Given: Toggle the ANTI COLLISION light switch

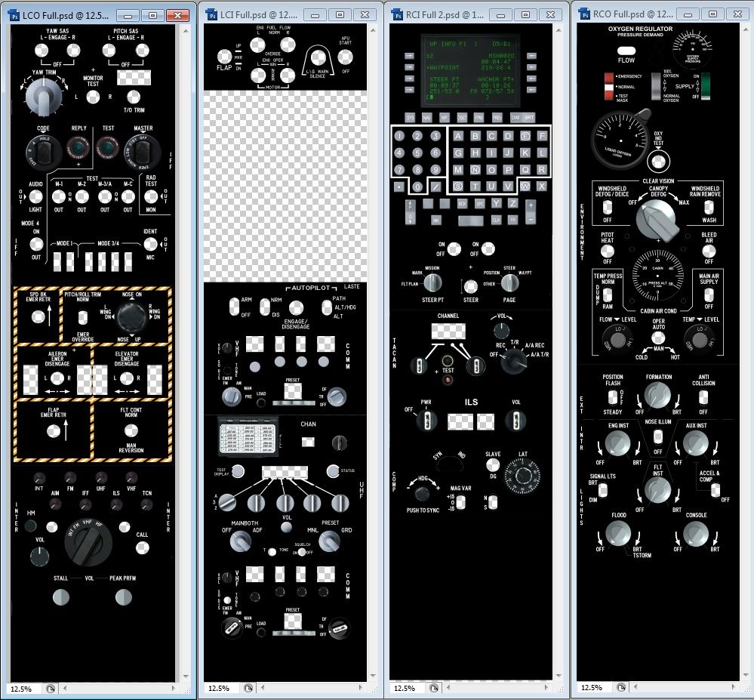Looking at the screenshot, I should pyautogui.click(x=703, y=396).
